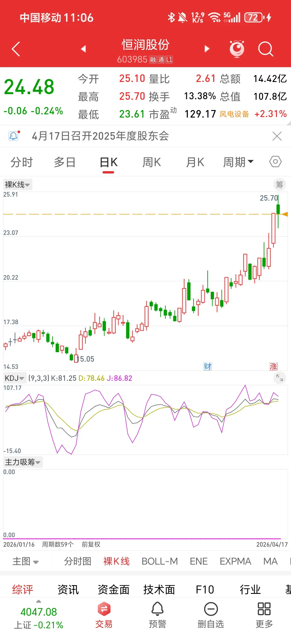This screenshot has height=644, width=291.
Task: Open the 资讯 news tab
Action: point(68,589)
